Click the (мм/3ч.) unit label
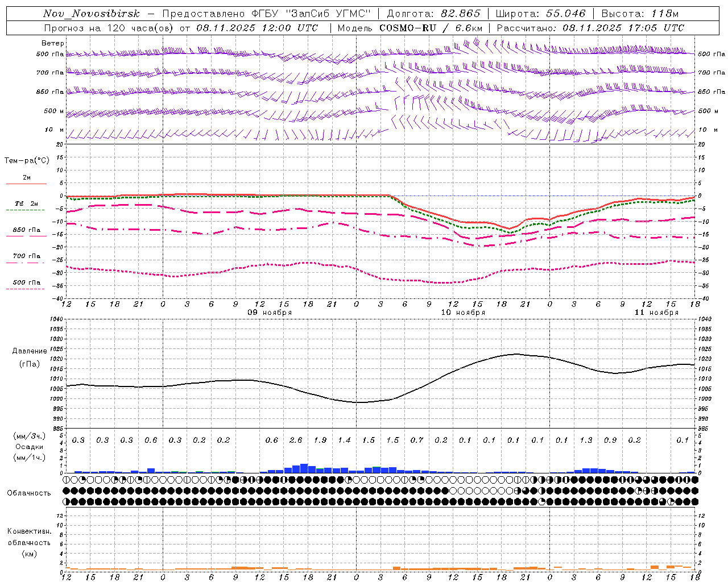The width and height of the screenshot is (728, 582). tap(28, 436)
